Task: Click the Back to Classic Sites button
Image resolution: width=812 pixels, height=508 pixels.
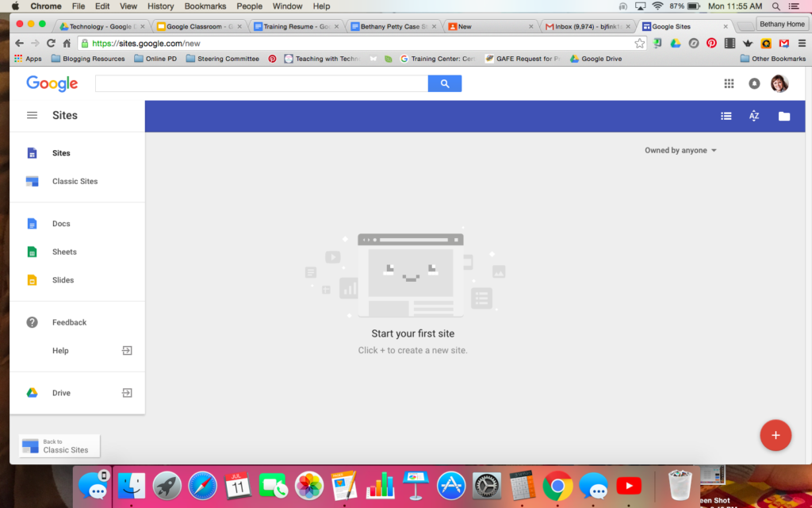Action: tap(59, 445)
